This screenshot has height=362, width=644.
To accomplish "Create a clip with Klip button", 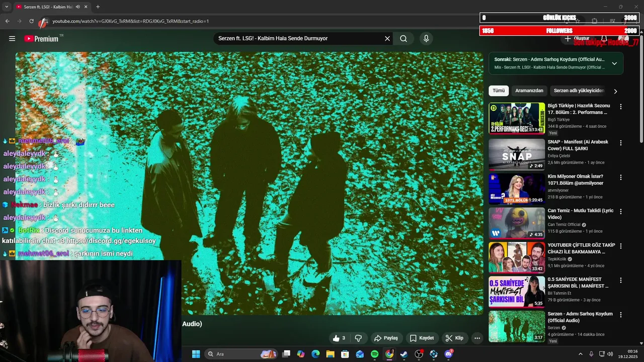I will pyautogui.click(x=454, y=338).
